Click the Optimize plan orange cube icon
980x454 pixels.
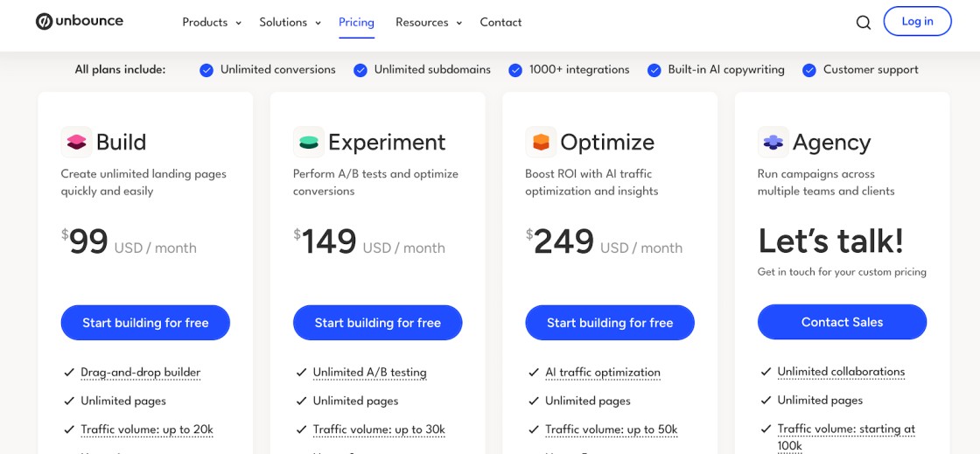point(541,142)
